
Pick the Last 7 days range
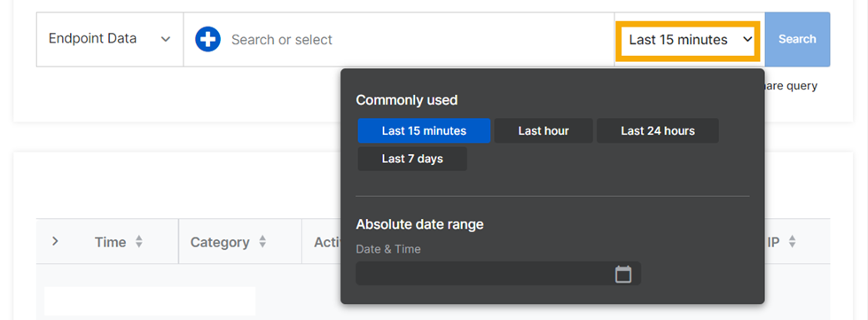pos(412,159)
